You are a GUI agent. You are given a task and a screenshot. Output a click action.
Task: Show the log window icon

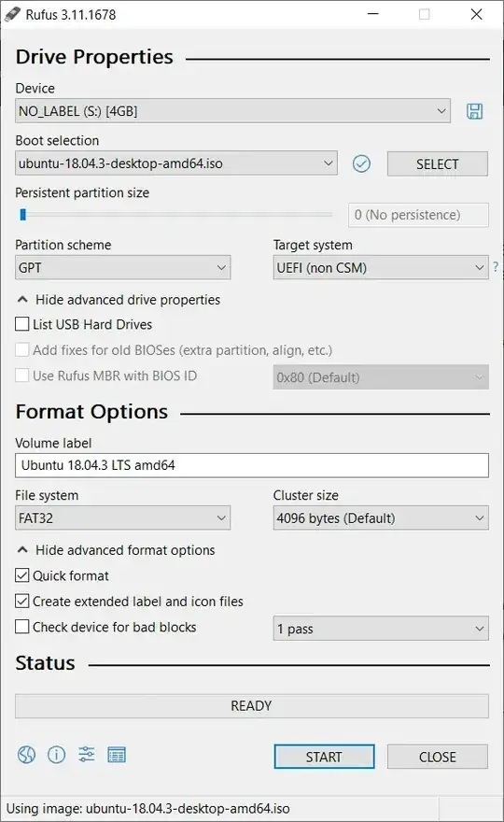(x=117, y=755)
